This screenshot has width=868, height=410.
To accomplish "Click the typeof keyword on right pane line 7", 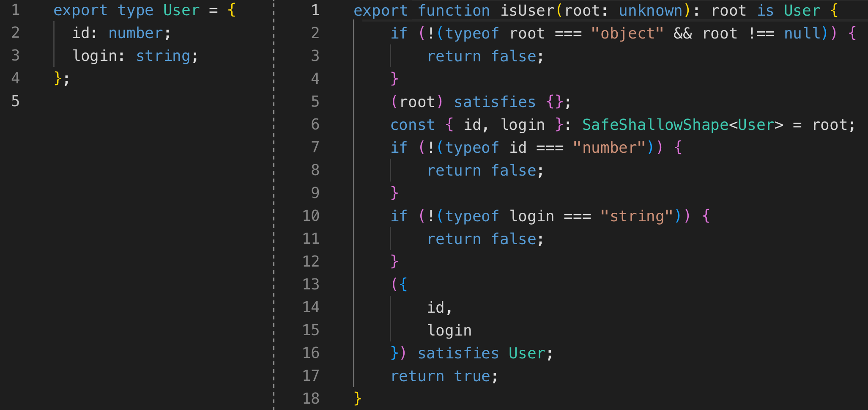I will coord(471,147).
